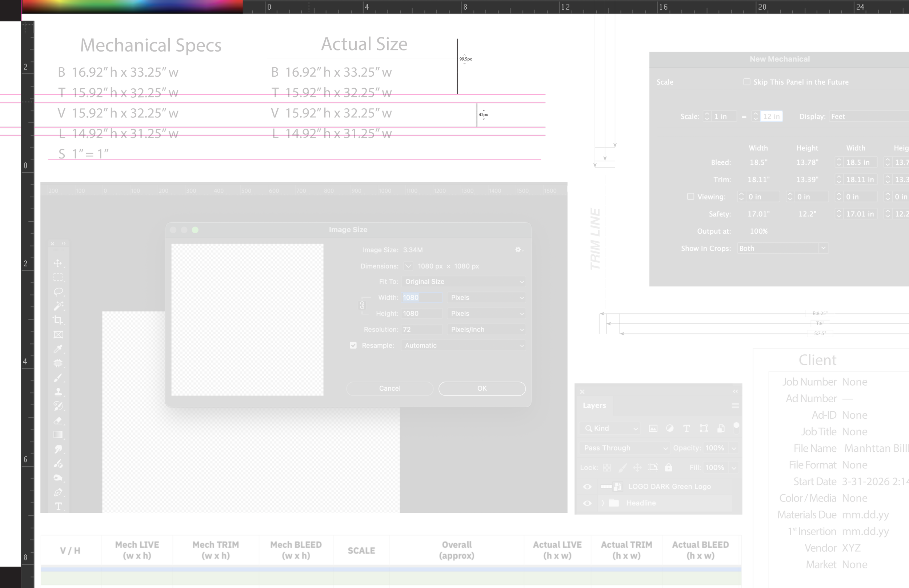Select the Pen tool
Screen dimensions: 909x588
58,492
